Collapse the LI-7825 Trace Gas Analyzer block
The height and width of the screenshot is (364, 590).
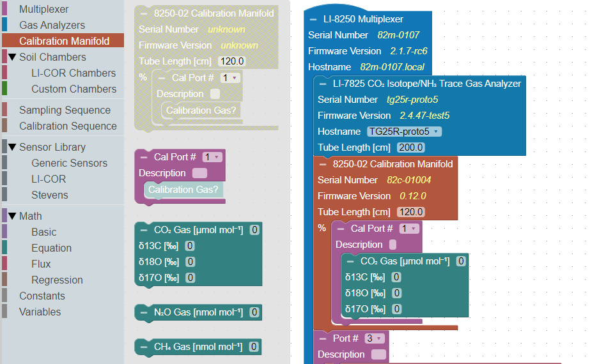tap(323, 84)
